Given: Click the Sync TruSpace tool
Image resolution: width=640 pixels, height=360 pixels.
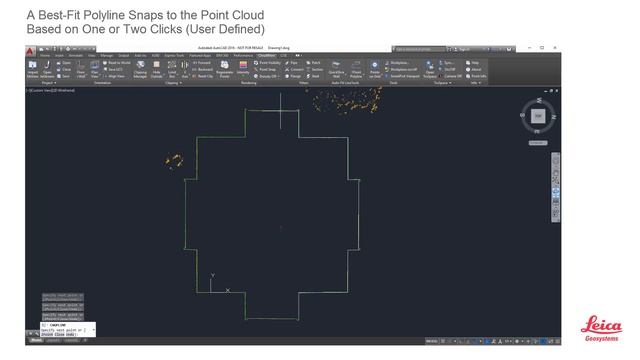Looking at the screenshot, I should [x=446, y=63].
